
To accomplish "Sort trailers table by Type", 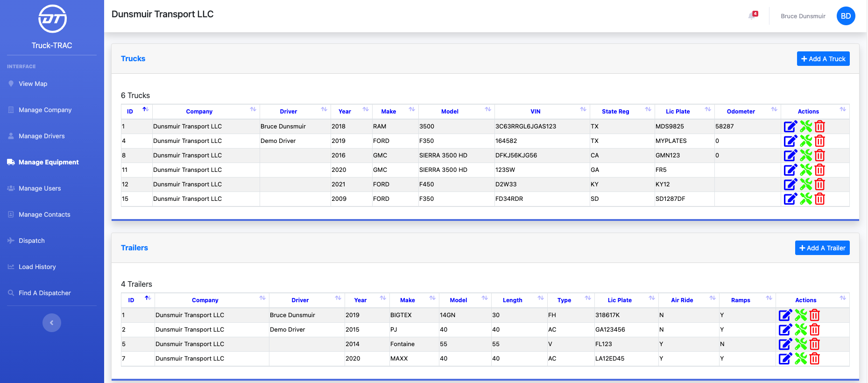I will point(571,300).
